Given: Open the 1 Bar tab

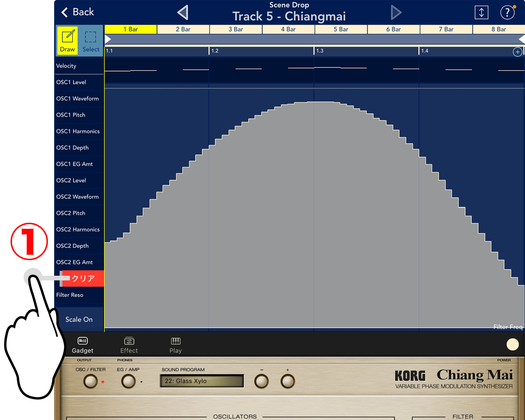Looking at the screenshot, I should (x=131, y=29).
